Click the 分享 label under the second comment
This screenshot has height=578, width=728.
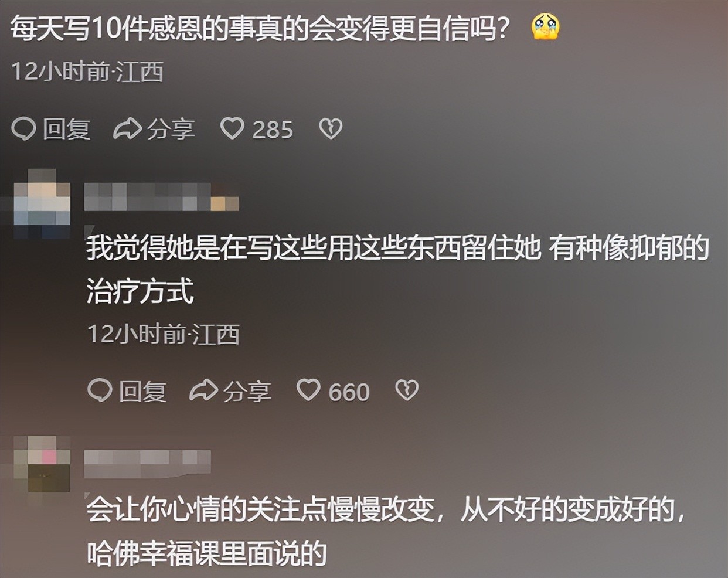tap(247, 391)
